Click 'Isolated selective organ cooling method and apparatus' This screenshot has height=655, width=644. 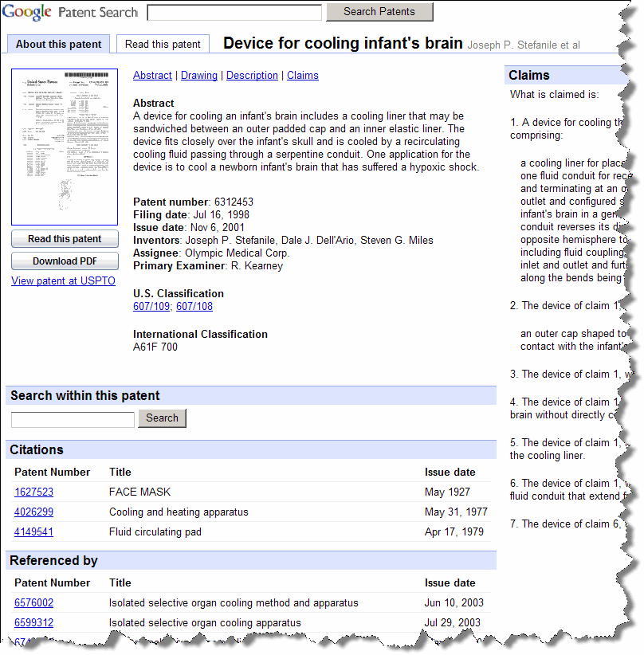tap(234, 602)
